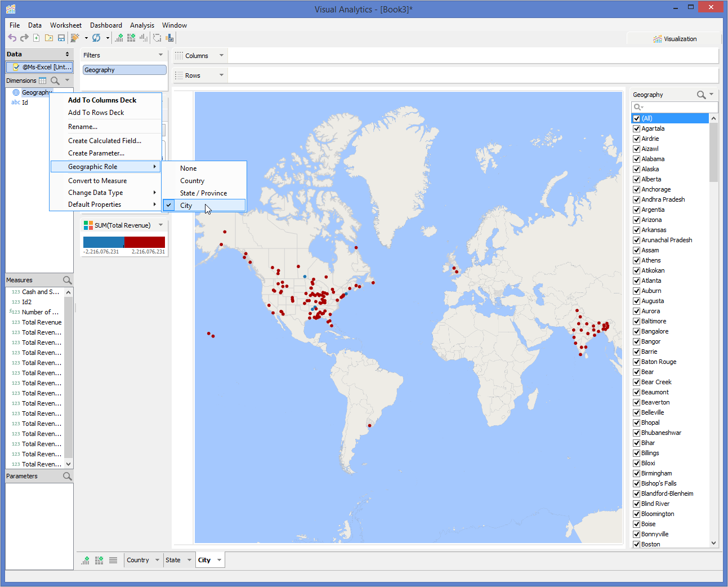Image resolution: width=728 pixels, height=587 pixels.
Task: Open the Visualization panel
Action: pyautogui.click(x=675, y=39)
